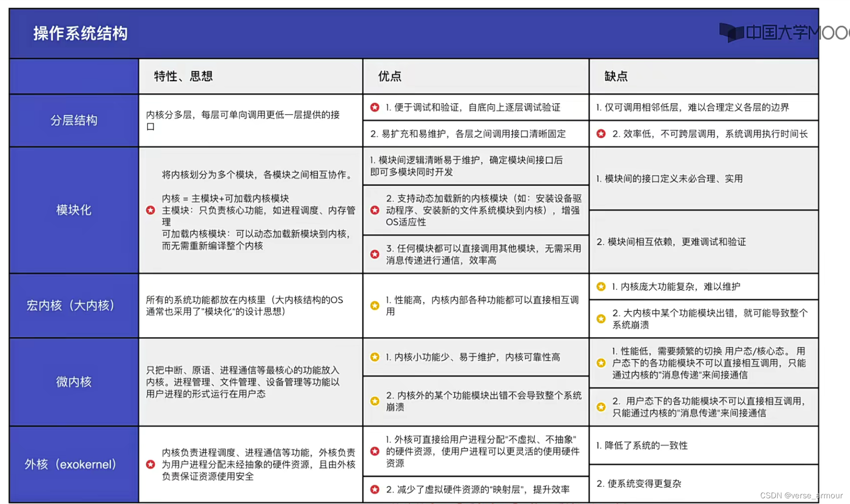Click the yellow star beside '性能低，需要频繁的切换'

click(x=601, y=363)
